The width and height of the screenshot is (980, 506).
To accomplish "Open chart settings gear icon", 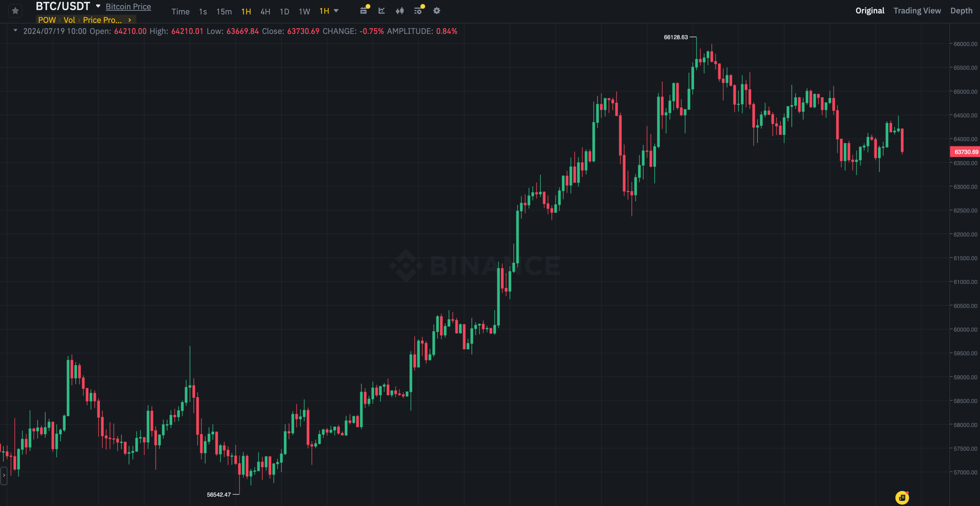I will click(x=437, y=11).
